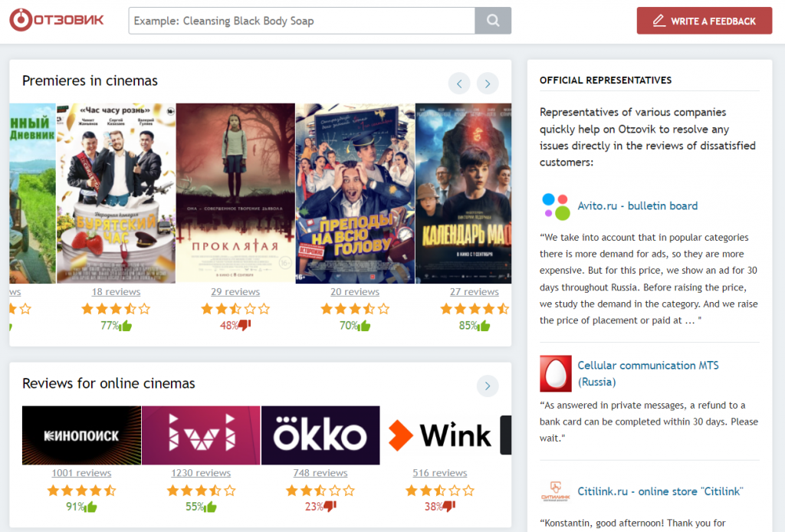Click star rating under 20 reviews

click(355, 309)
